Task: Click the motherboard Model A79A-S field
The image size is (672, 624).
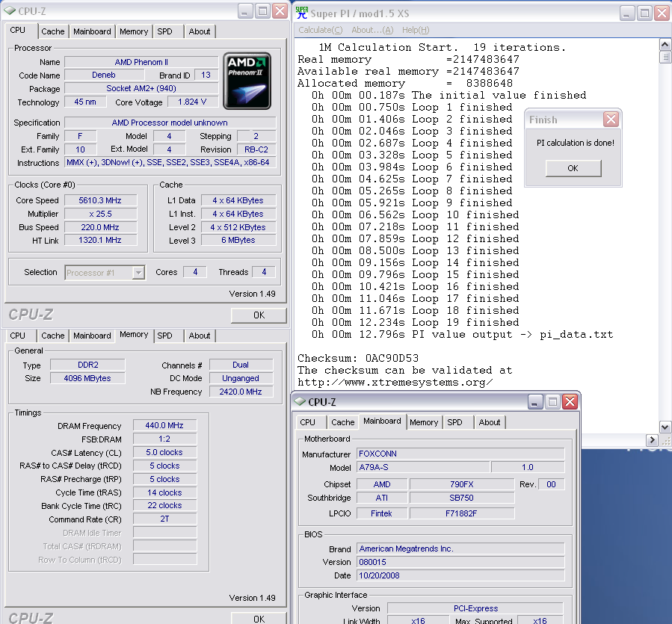Action: [422, 467]
